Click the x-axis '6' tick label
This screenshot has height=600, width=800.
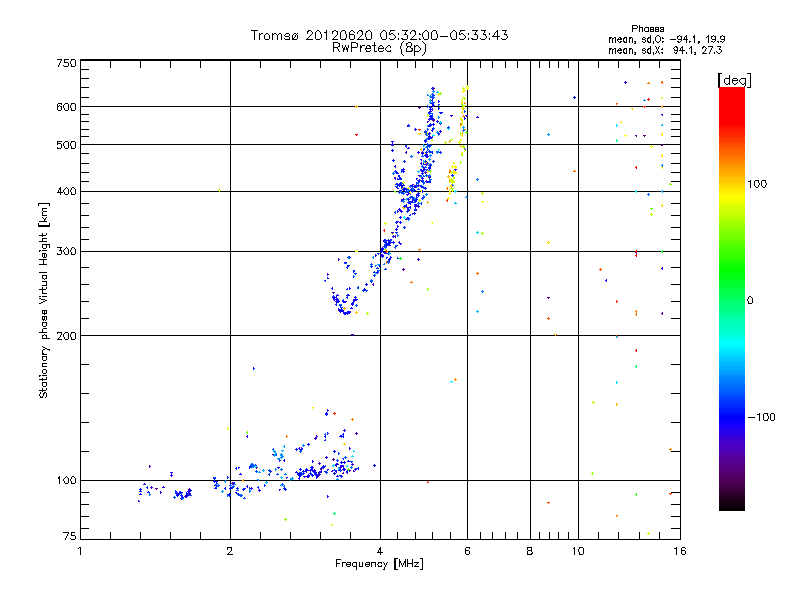pyautogui.click(x=467, y=551)
